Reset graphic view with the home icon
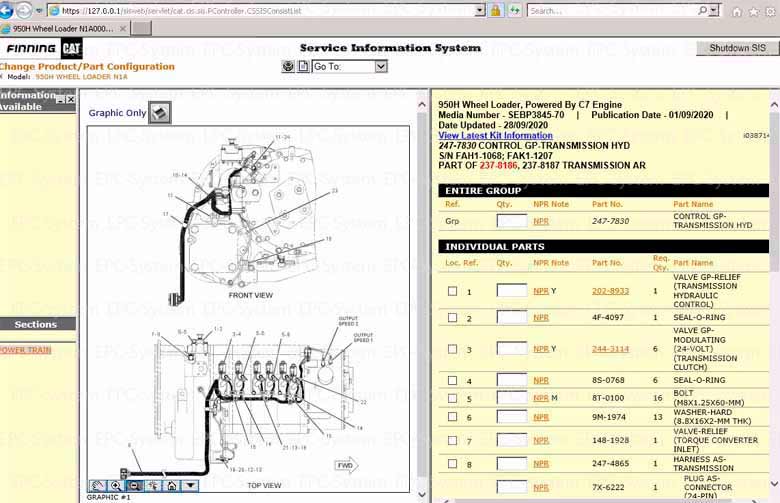 click(172, 486)
